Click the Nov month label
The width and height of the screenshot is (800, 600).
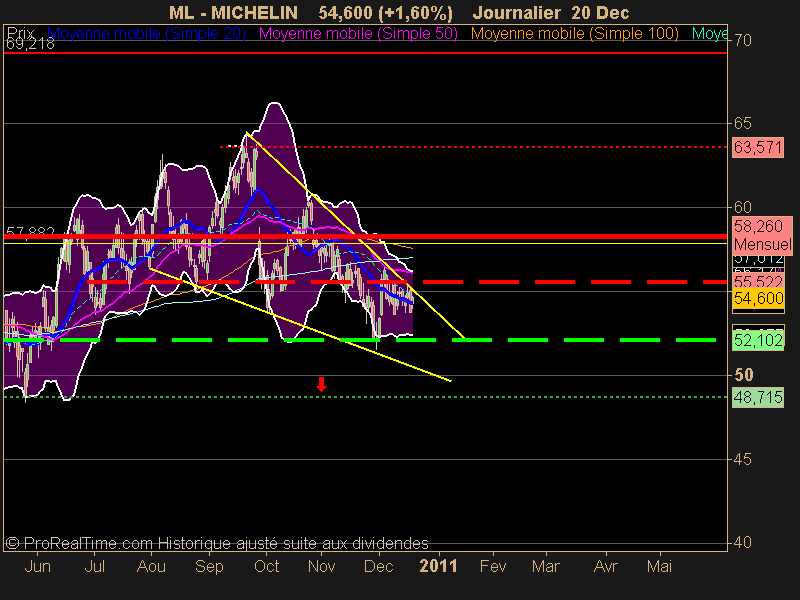coord(321,566)
